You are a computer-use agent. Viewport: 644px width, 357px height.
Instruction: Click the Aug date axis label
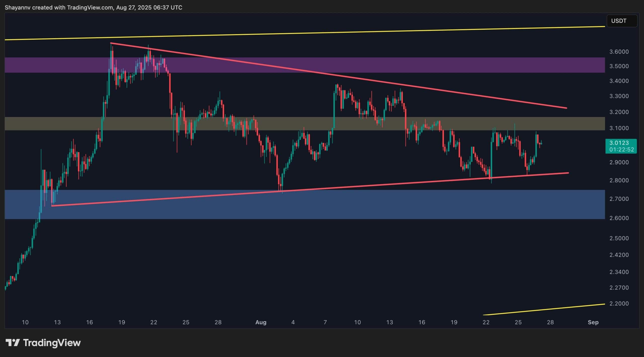261,322
